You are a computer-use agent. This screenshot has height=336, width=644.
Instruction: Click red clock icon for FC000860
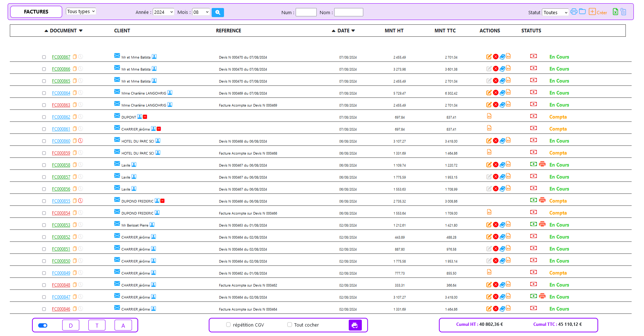click(81, 141)
